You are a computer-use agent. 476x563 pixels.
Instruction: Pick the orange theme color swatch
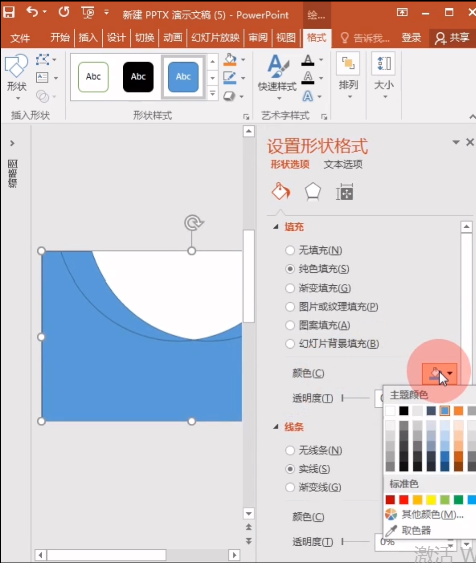[458, 411]
